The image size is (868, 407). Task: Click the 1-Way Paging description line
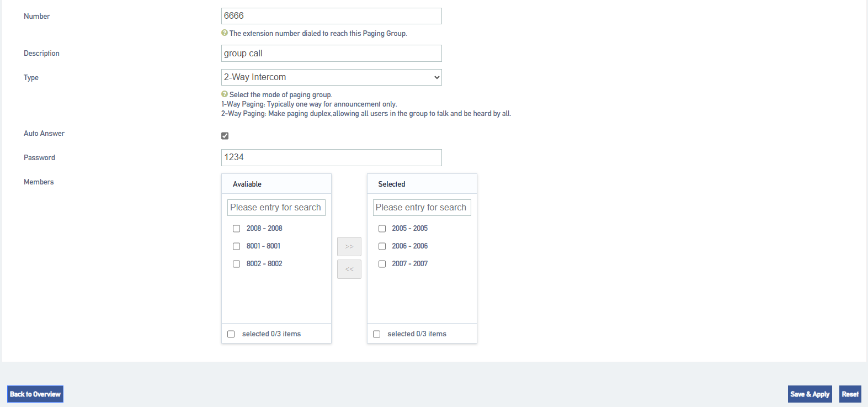(309, 104)
